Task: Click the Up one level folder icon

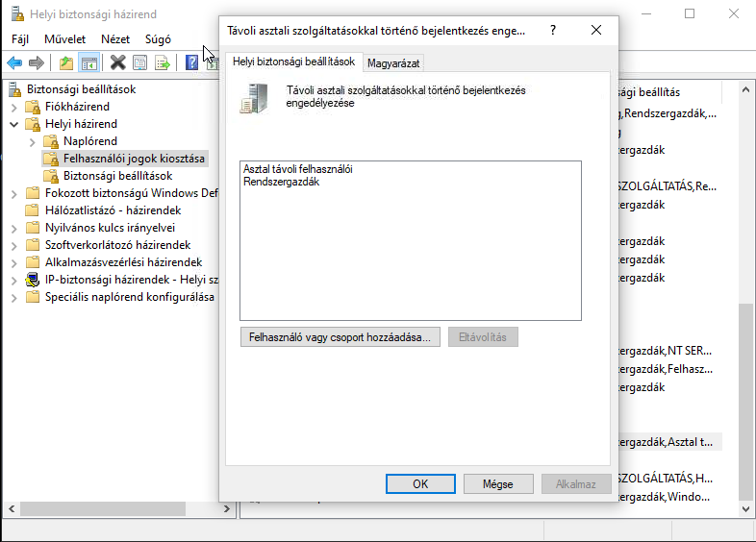Action: click(65, 62)
